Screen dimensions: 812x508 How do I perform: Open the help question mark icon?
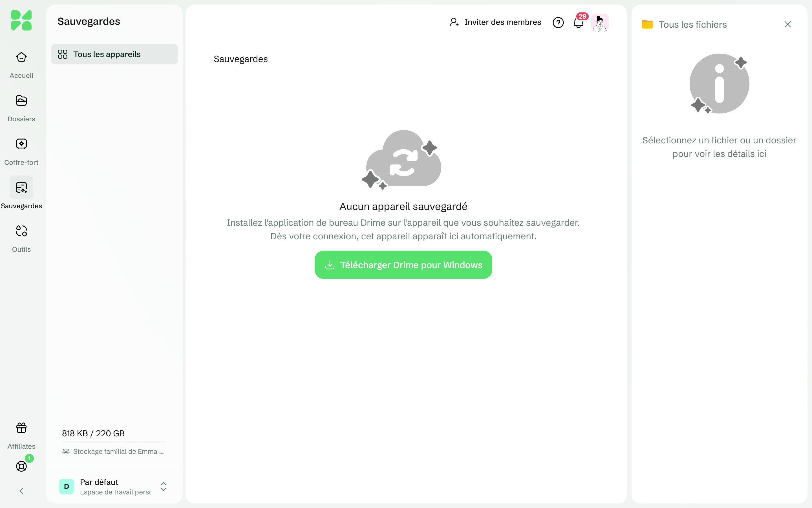tap(558, 23)
